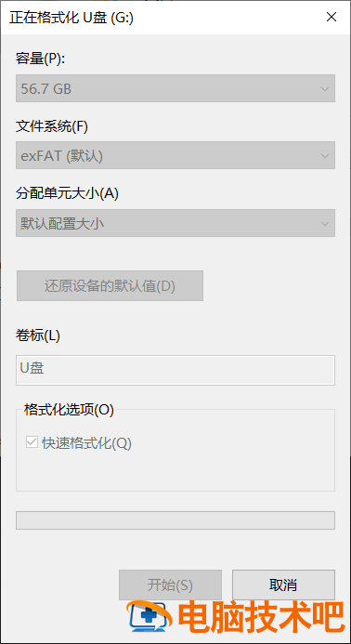Screen dimensions: 351x644
Task: Toggle the 快速格式化(Q) checkbox
Action: tap(32, 442)
